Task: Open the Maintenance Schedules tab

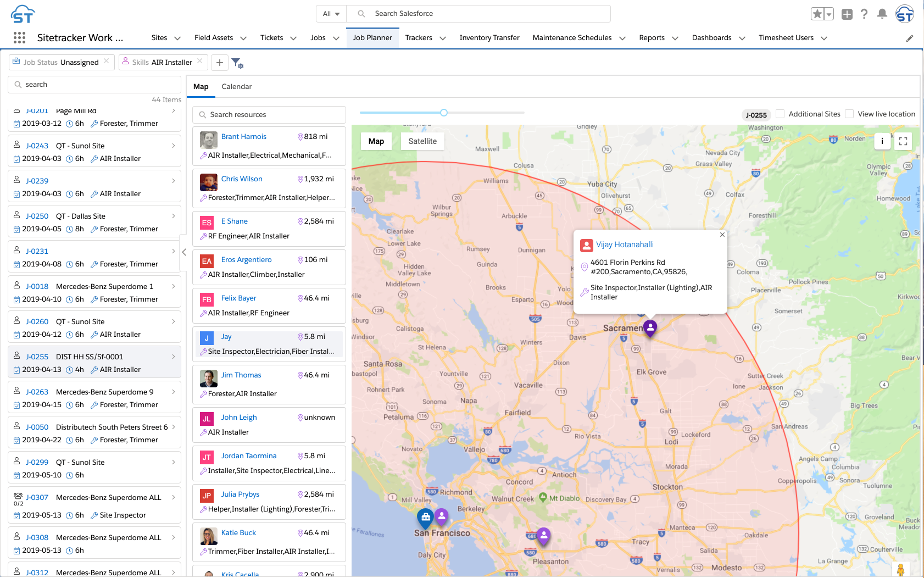Action: [572, 38]
